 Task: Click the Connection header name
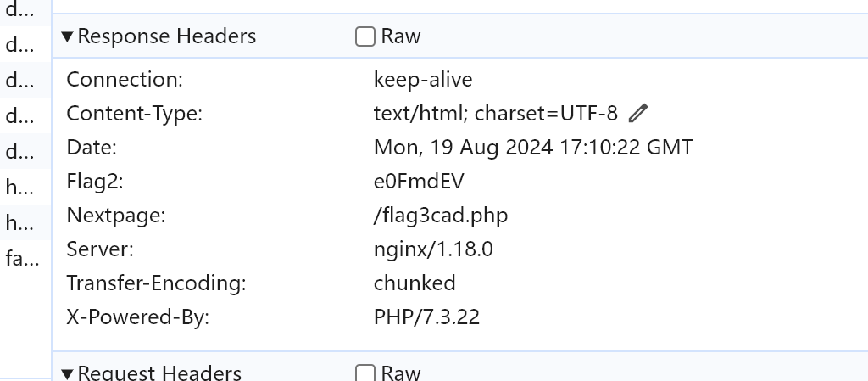(x=125, y=80)
